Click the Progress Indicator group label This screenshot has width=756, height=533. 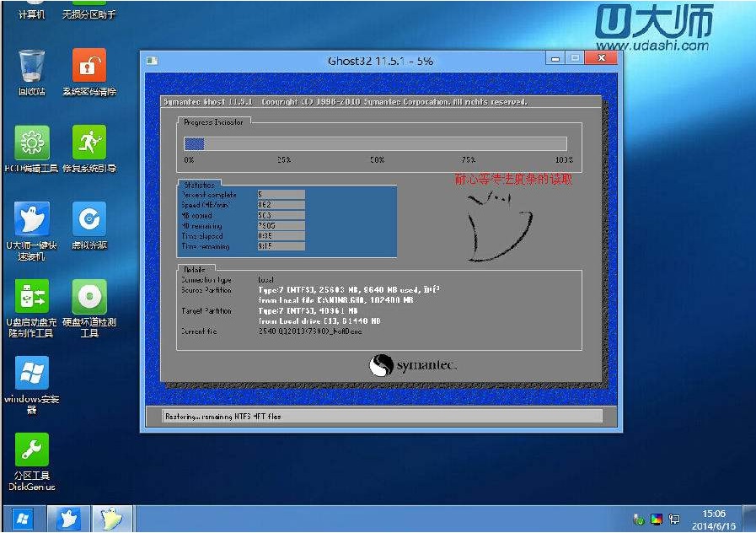[x=213, y=122]
